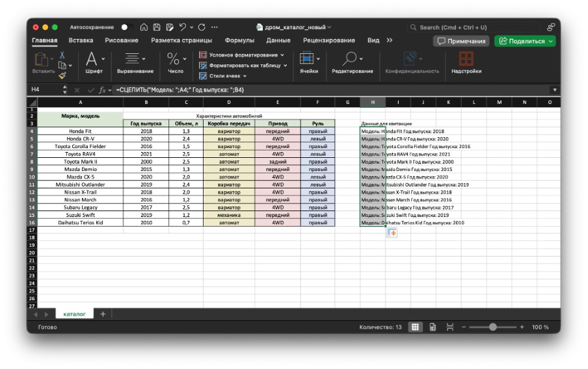The height and width of the screenshot is (369, 588).
Task: Click the Надстройки add-ins icon
Action: click(466, 59)
